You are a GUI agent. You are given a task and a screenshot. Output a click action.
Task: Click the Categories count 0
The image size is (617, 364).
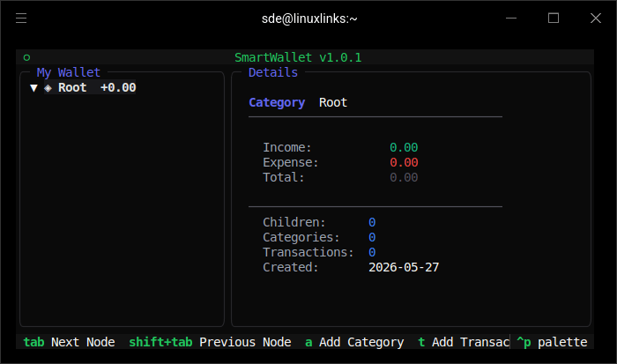point(372,237)
